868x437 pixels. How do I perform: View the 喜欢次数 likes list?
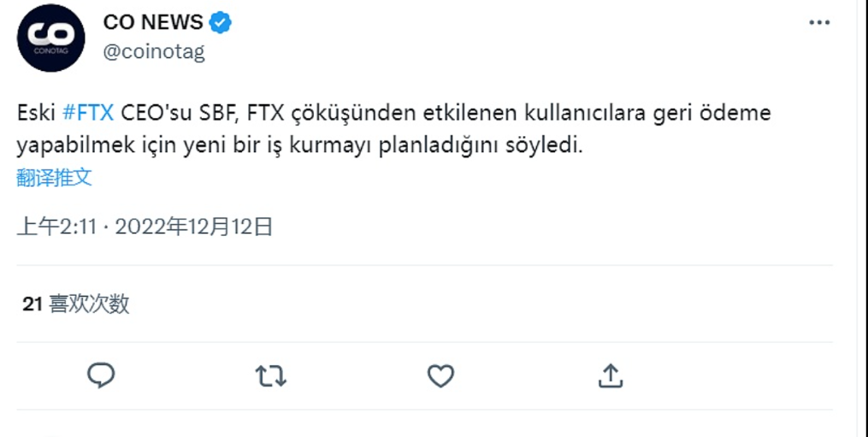tap(89, 304)
